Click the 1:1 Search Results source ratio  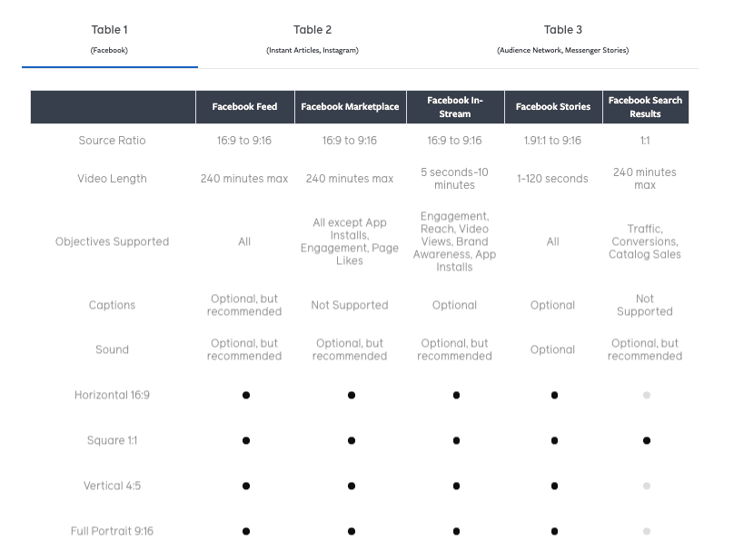pyautogui.click(x=645, y=141)
